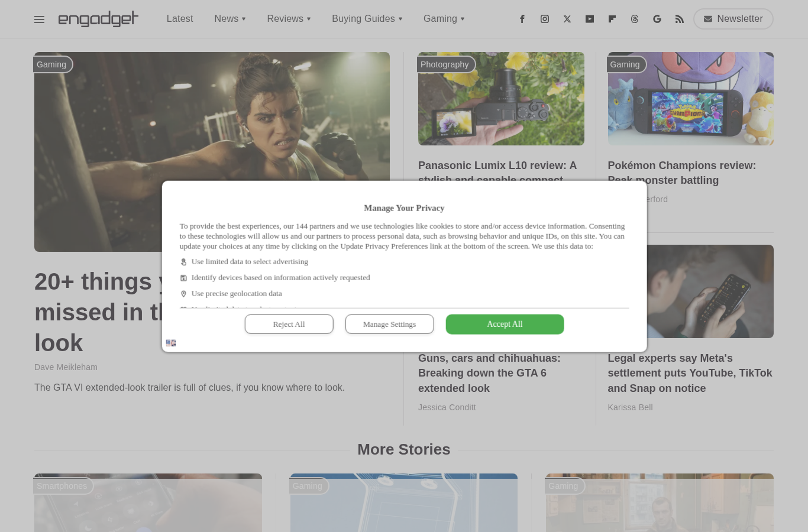This screenshot has height=532, width=808.
Task: Click the icon beside 'Use limited data to select advertising'
Action: pyautogui.click(x=183, y=262)
